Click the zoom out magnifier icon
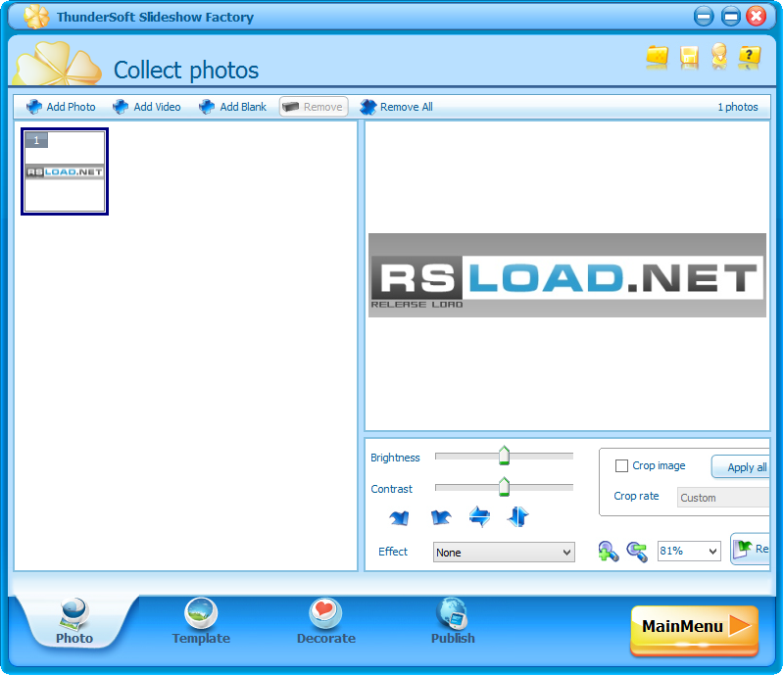The width and height of the screenshot is (784, 676). (637, 552)
